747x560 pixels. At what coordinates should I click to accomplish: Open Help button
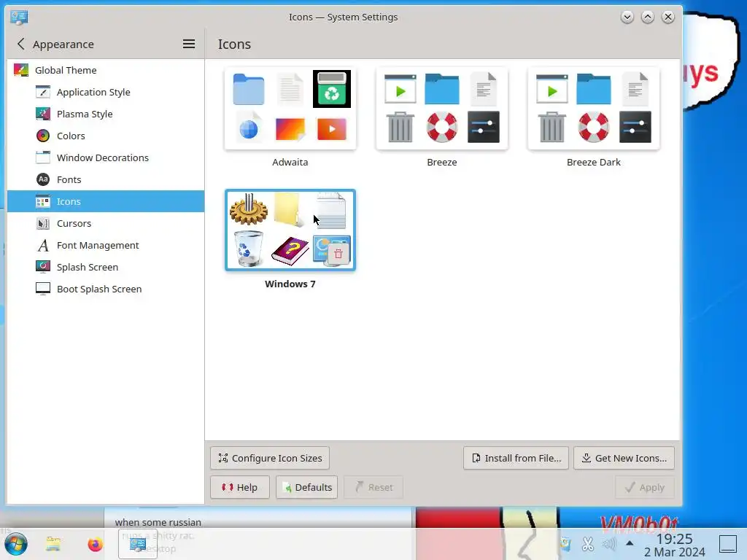coord(239,487)
